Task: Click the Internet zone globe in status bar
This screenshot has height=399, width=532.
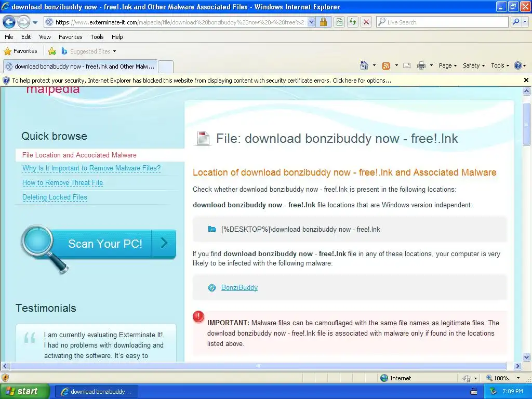Action: point(384,378)
